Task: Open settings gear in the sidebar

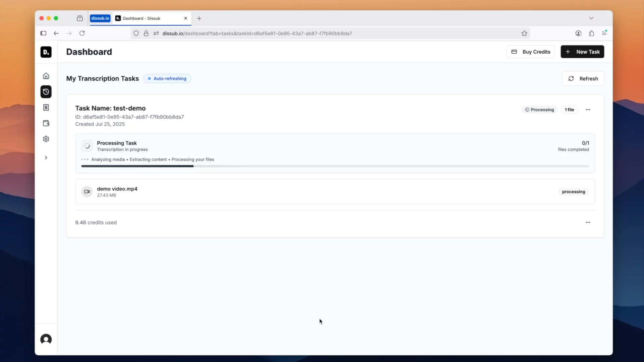Action: coord(46,139)
